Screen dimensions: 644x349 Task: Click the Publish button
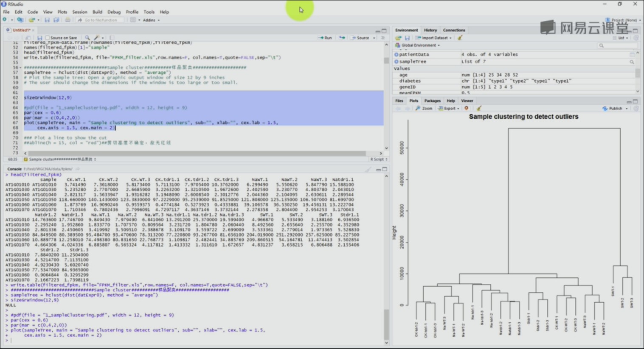tap(612, 109)
